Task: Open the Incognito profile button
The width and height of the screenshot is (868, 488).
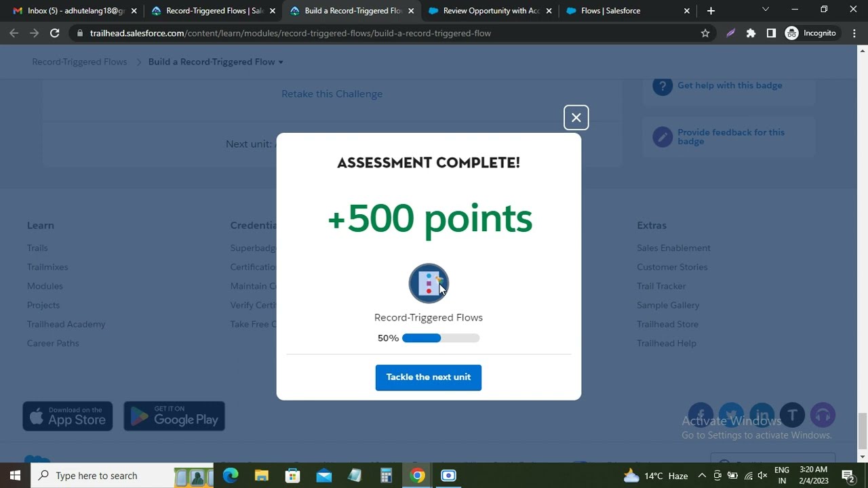Action: click(810, 33)
